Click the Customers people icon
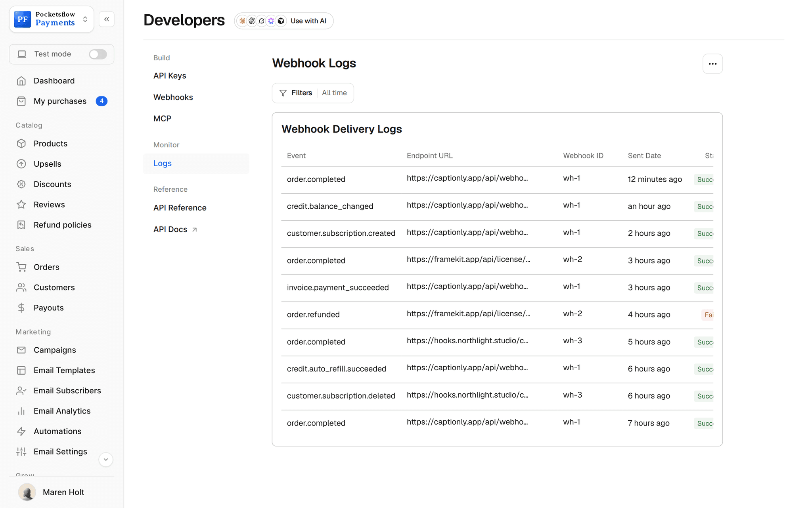Image resolution: width=812 pixels, height=508 pixels. [21, 287]
